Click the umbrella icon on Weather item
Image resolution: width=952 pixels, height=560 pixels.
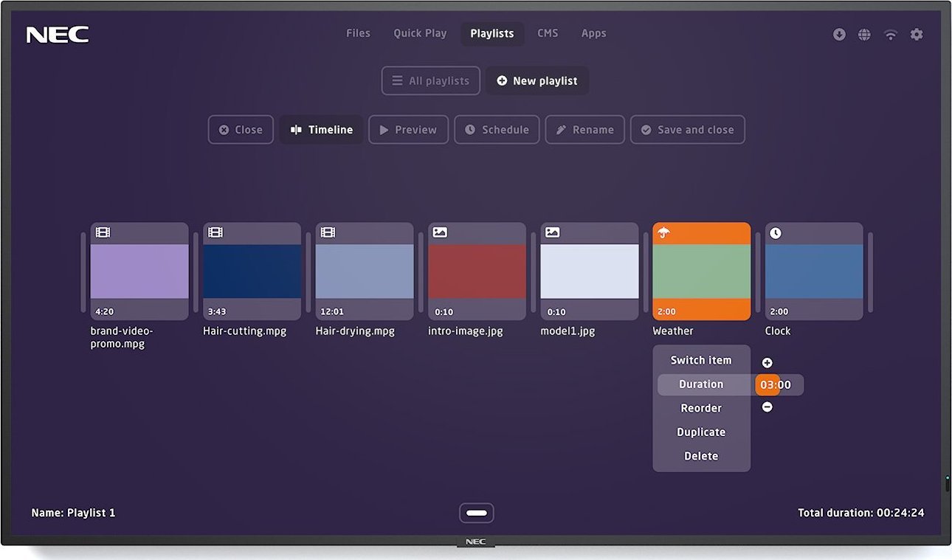pyautogui.click(x=664, y=233)
